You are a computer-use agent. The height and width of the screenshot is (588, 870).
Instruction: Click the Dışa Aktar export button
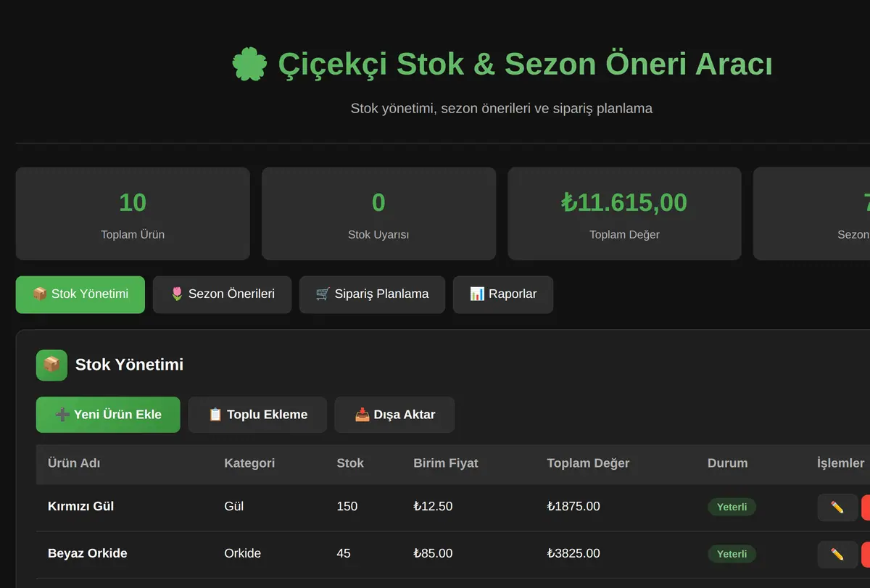point(394,415)
